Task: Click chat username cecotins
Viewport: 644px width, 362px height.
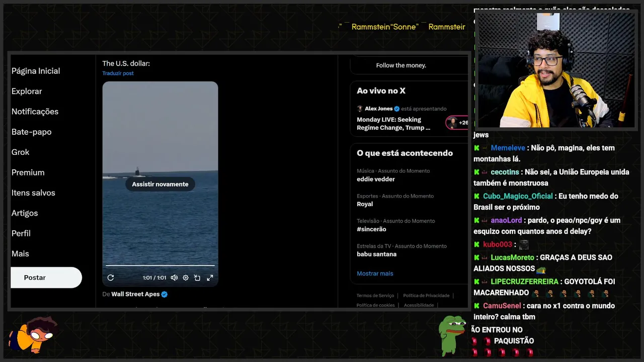Action: point(505,172)
